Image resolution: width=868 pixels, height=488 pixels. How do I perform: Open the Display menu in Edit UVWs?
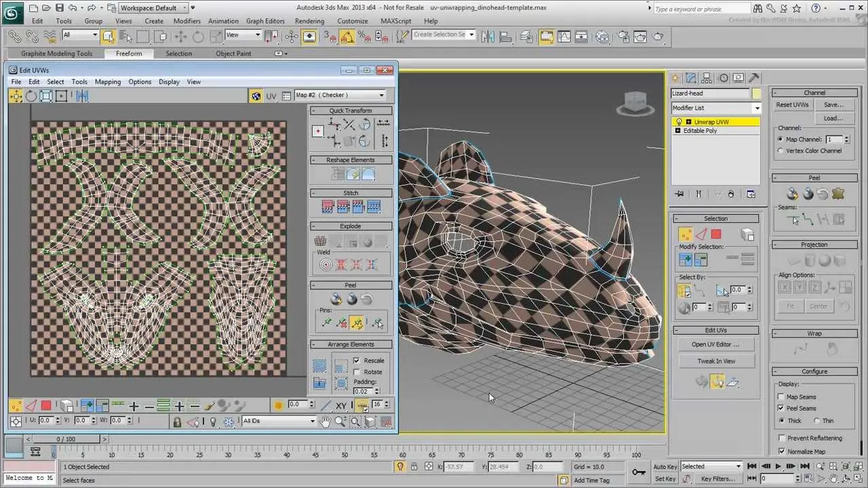point(169,82)
